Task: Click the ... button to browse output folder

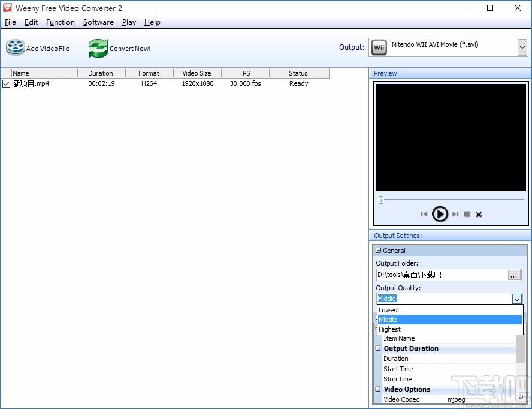Action: coord(514,275)
